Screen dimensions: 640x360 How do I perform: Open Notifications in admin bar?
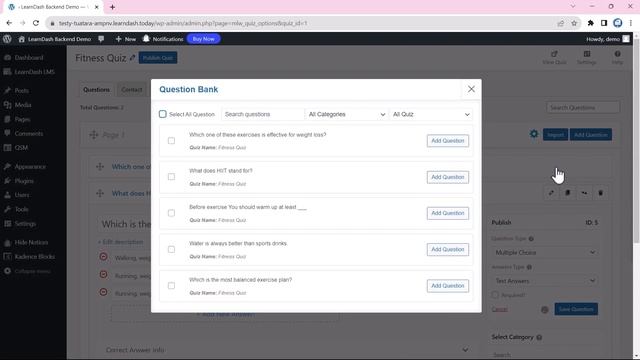[x=163, y=39]
